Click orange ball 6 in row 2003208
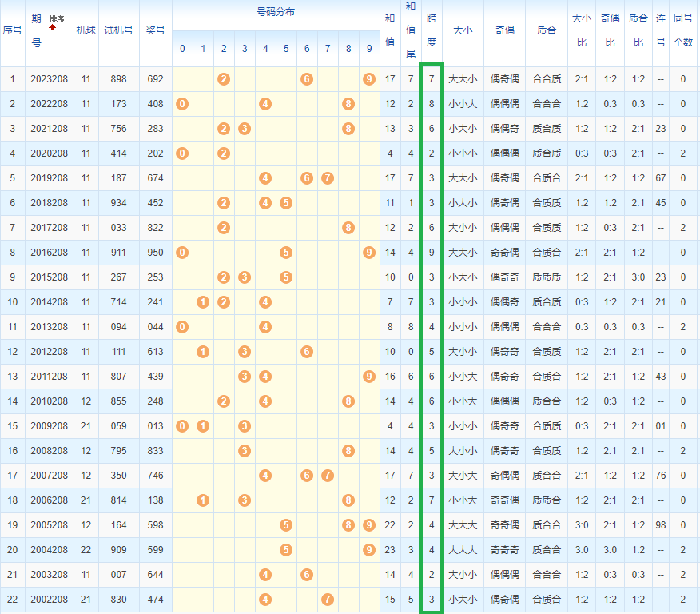The image size is (700, 614). tap(307, 574)
